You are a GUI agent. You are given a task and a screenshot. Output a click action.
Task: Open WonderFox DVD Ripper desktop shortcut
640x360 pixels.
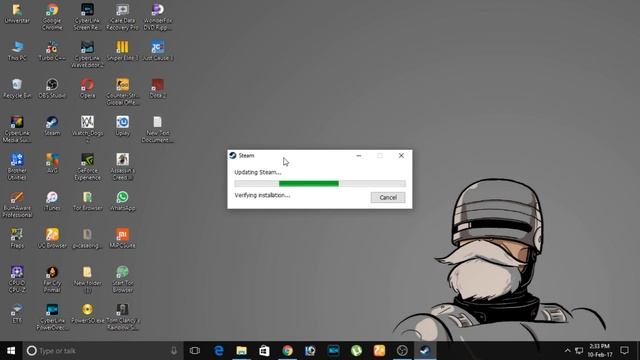click(158, 16)
